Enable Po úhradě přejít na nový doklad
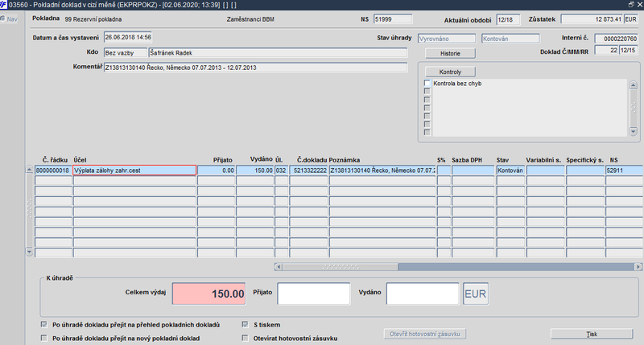Viewport: 644px width, 345px height. click(x=44, y=338)
